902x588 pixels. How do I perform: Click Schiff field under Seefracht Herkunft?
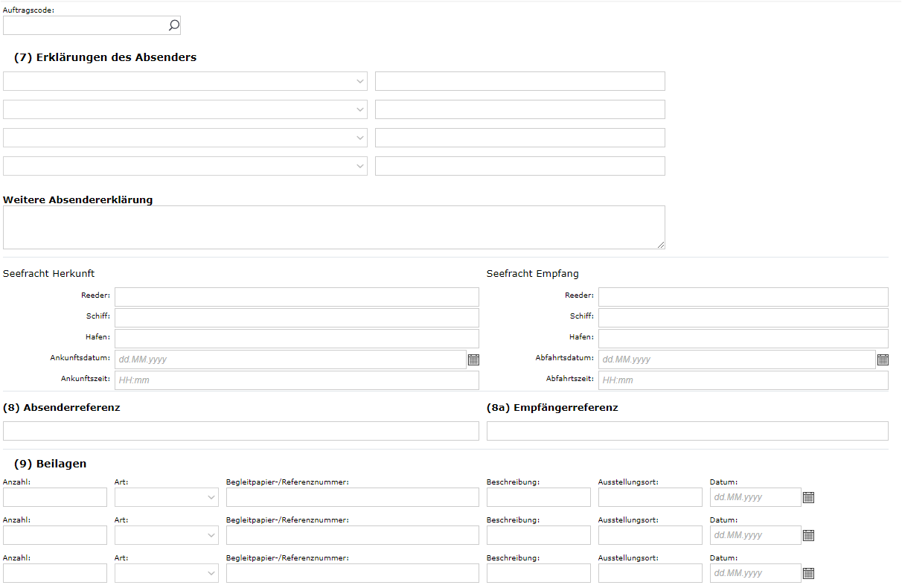297,318
